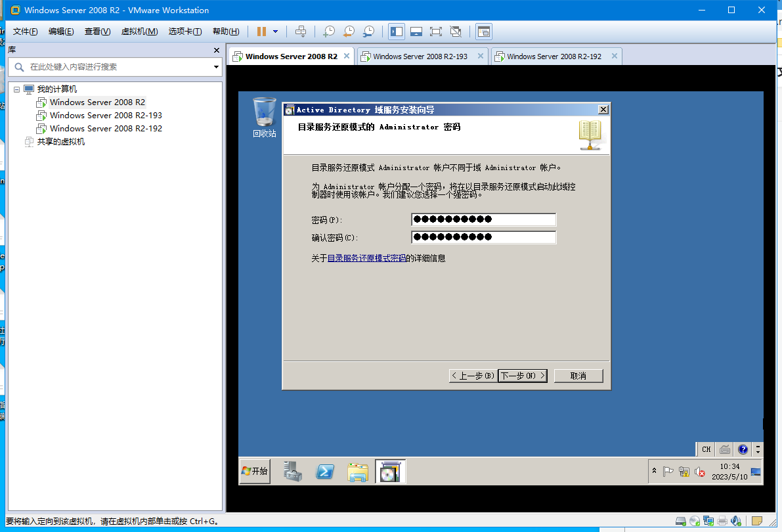This screenshot has width=782, height=532.
Task: Click the VMware message log note icon
Action: coord(757,521)
